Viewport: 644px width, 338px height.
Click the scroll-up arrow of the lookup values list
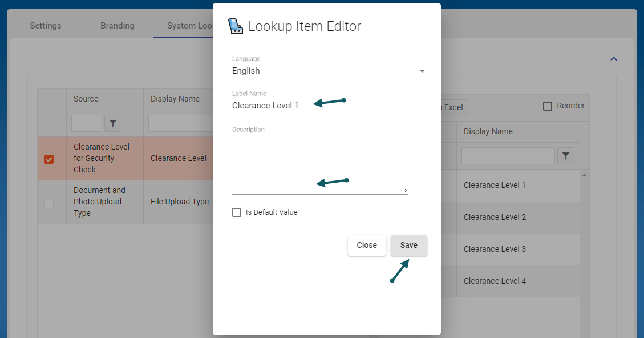(584, 175)
